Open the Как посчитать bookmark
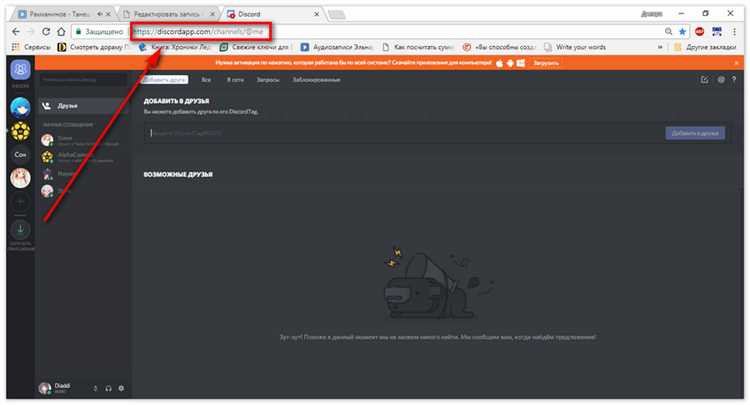This screenshot has width=750, height=405. click(418, 47)
